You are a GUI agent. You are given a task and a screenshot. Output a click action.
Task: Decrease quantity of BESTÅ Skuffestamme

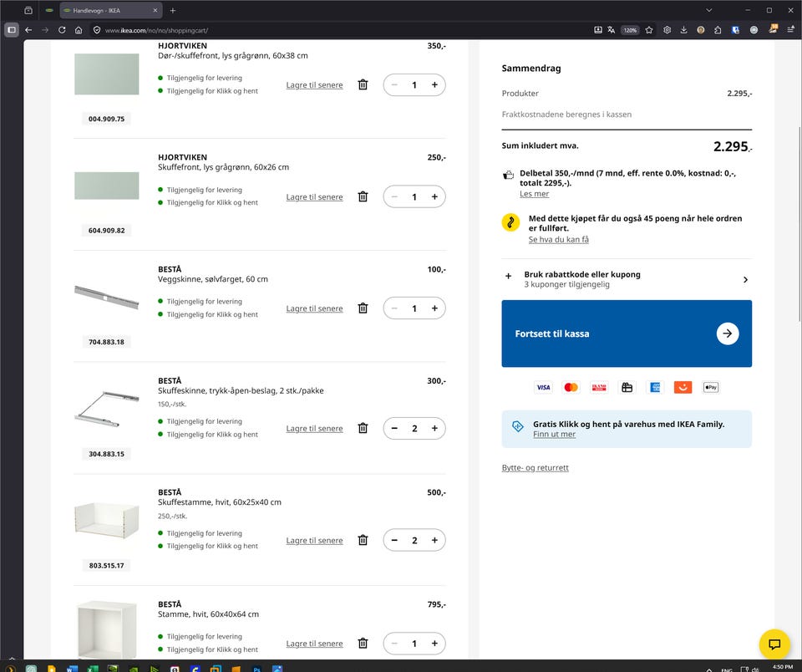(x=394, y=540)
